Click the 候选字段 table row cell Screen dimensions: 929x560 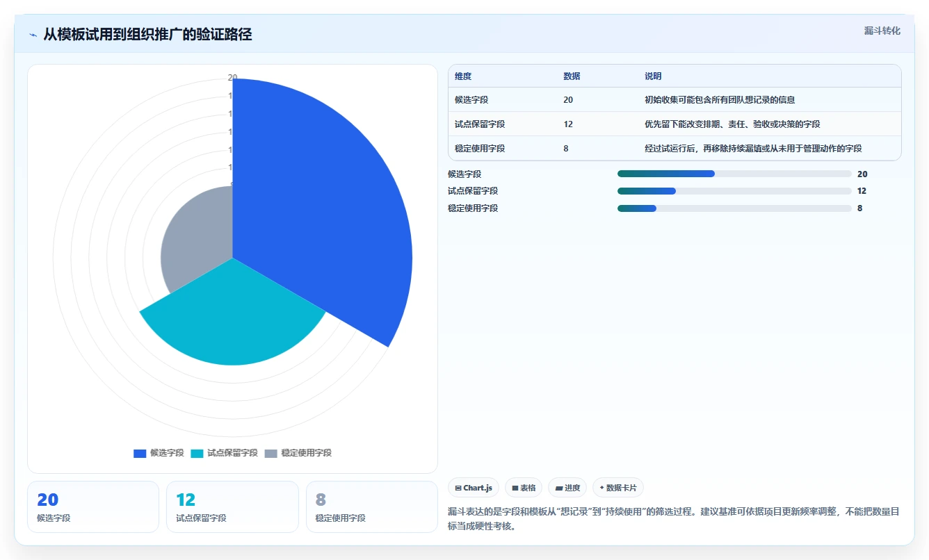pos(471,100)
